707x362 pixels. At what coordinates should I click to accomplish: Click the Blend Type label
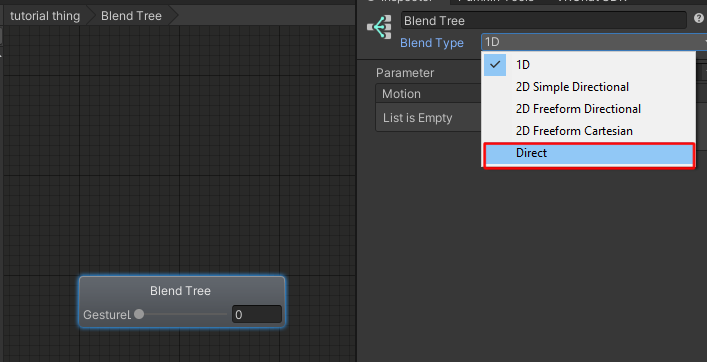pyautogui.click(x=432, y=43)
